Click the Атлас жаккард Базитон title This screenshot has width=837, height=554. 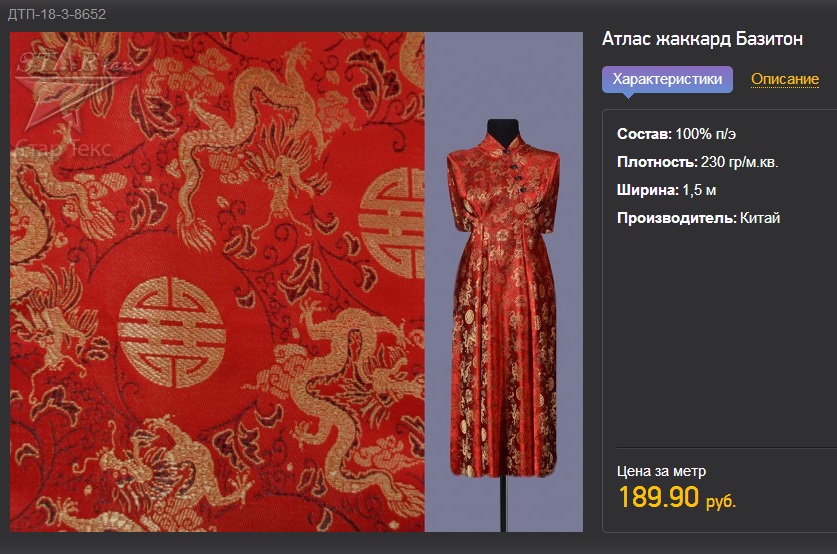click(702, 39)
